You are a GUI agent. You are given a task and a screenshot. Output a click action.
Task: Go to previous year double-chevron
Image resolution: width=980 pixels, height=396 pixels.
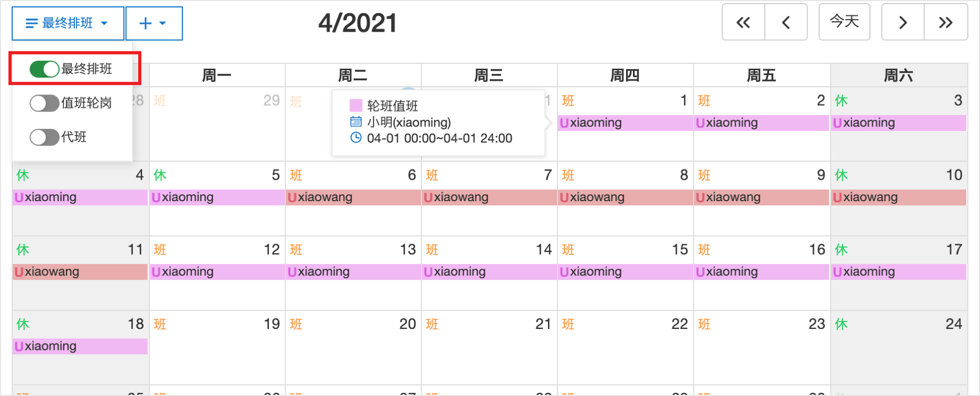click(x=743, y=22)
